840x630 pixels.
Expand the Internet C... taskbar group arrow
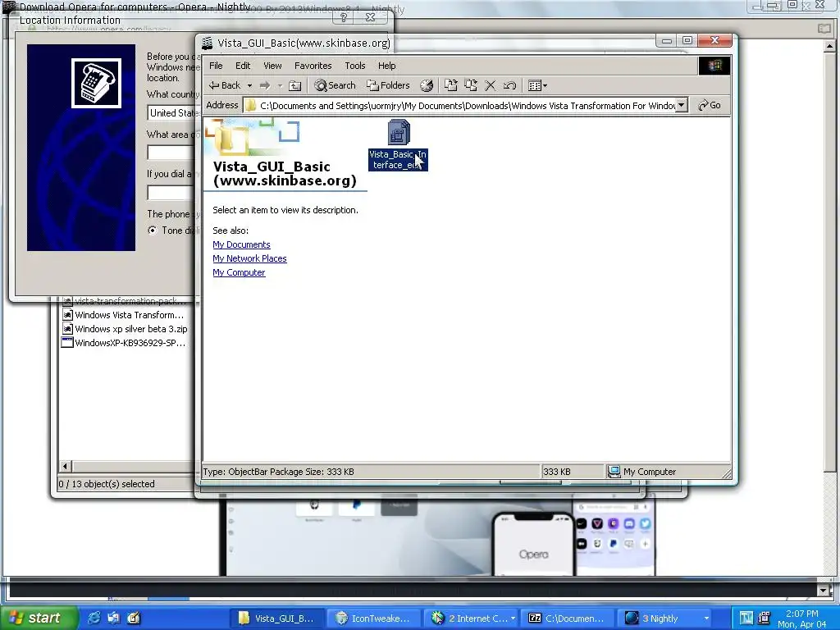[513, 619]
